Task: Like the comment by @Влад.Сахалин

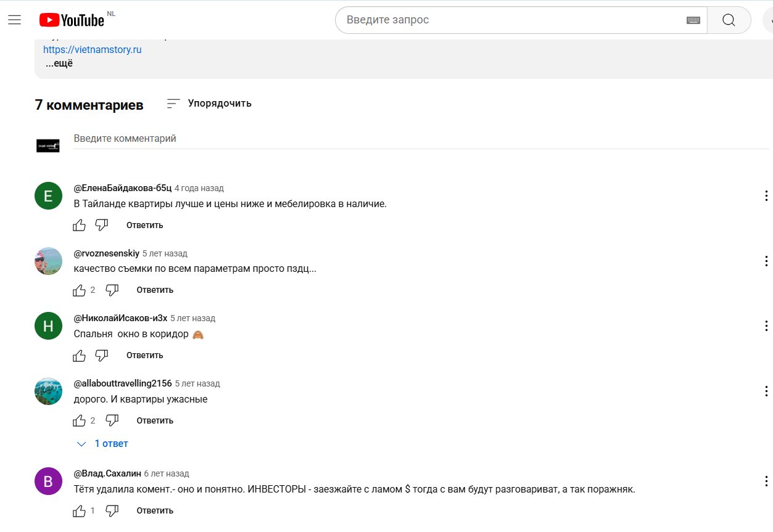Action: pos(80,510)
